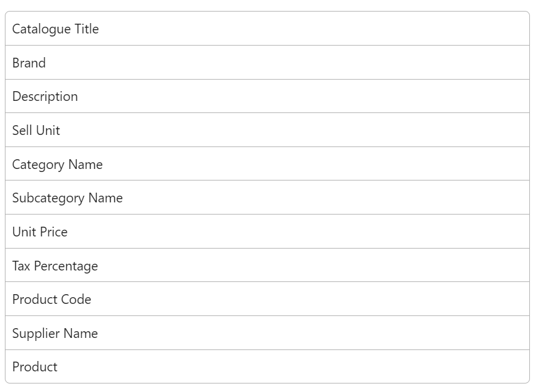
Task: Pick the Category Name list item
Action: pyautogui.click(x=267, y=163)
